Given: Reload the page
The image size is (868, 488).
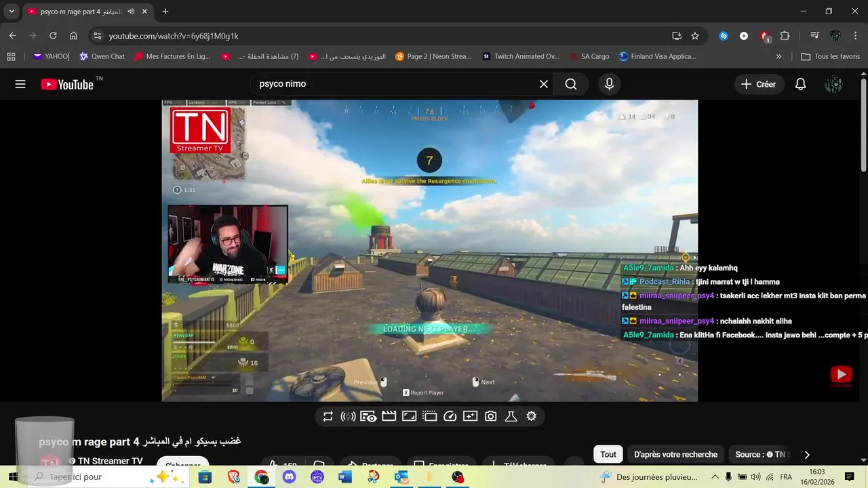Looking at the screenshot, I should tap(53, 36).
